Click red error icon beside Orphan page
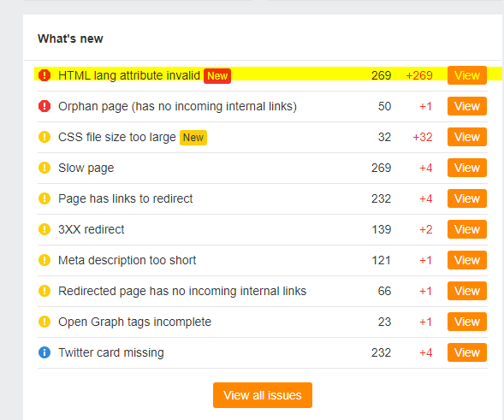This screenshot has width=504, height=420. pyautogui.click(x=44, y=106)
